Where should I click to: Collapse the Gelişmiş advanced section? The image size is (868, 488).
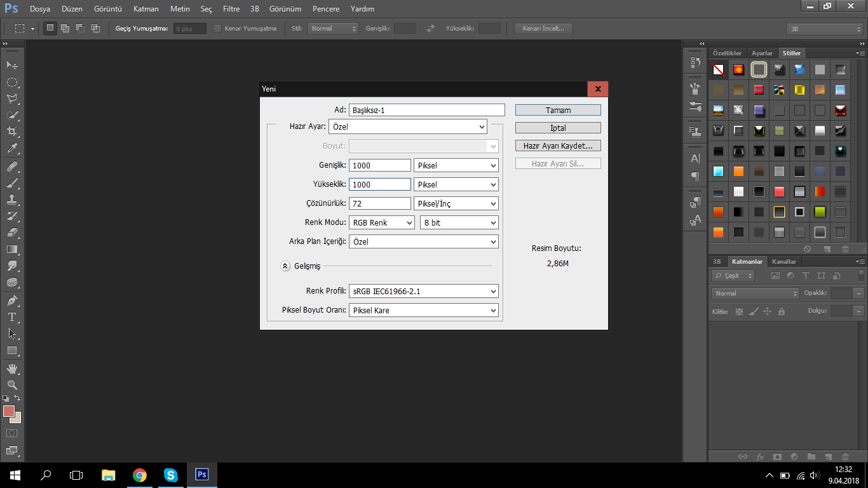coord(285,266)
